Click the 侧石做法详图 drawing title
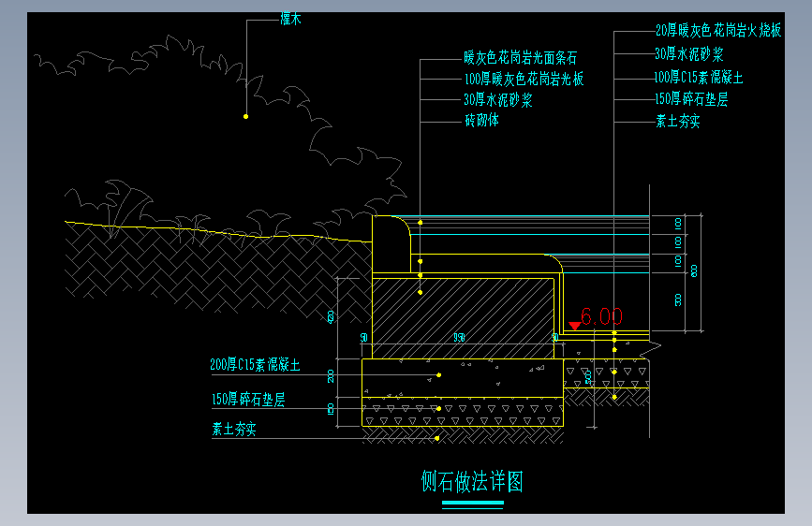 coord(472,481)
